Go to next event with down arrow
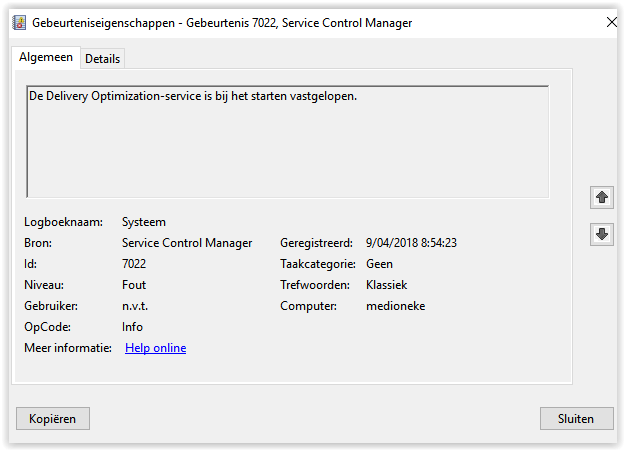 tap(602, 234)
